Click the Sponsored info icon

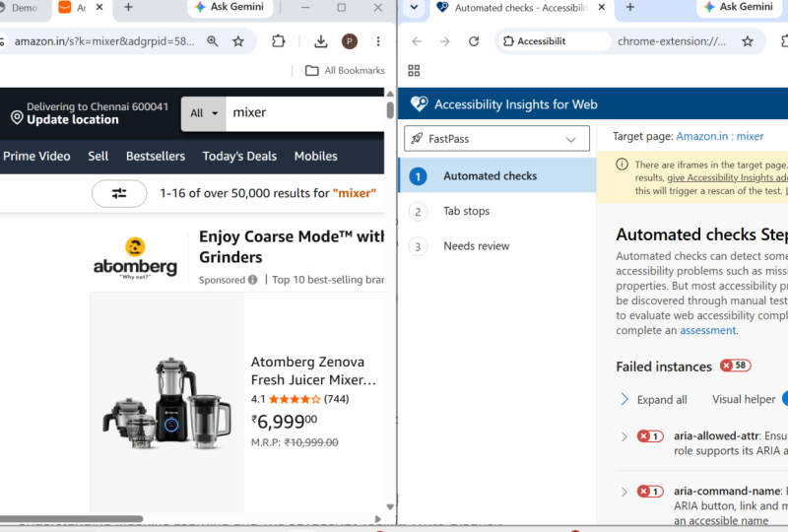(x=252, y=280)
